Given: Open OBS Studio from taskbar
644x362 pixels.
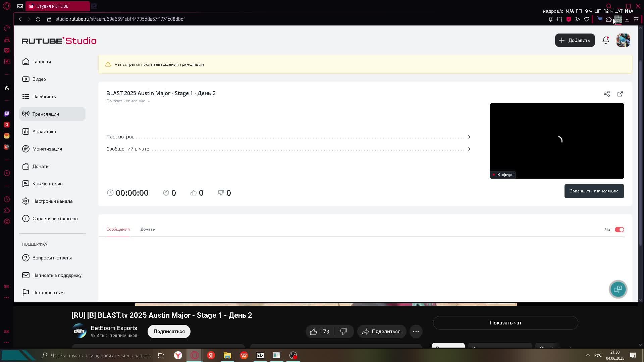Looking at the screenshot, I should coord(293,355).
